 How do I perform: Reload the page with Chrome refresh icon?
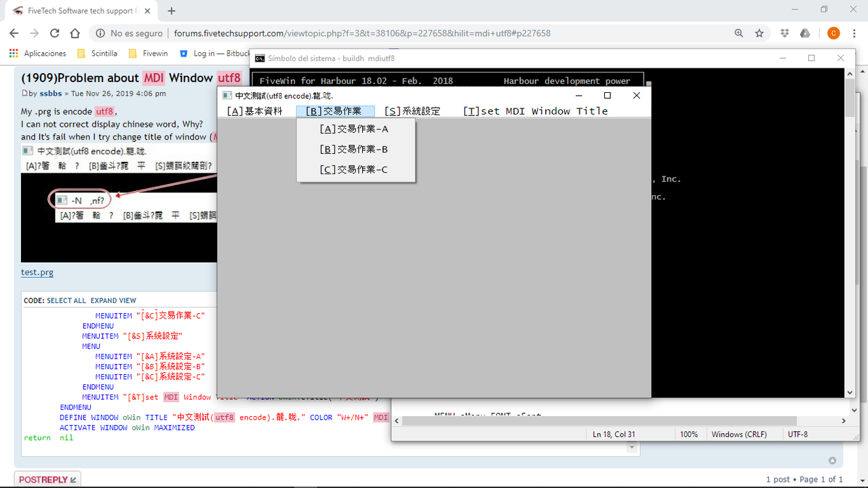(x=54, y=33)
